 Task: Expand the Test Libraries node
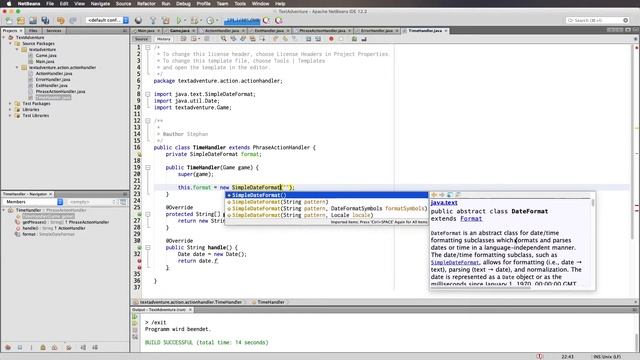coord(11,116)
